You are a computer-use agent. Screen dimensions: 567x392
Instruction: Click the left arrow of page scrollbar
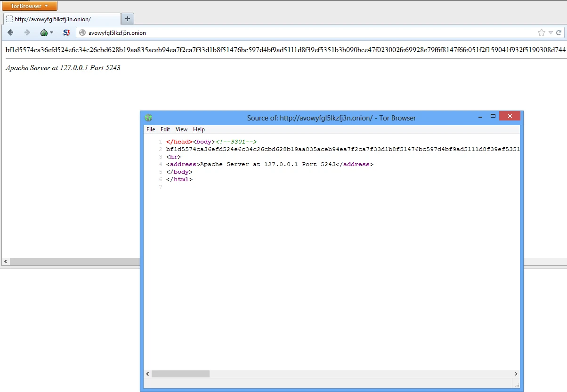(6, 261)
